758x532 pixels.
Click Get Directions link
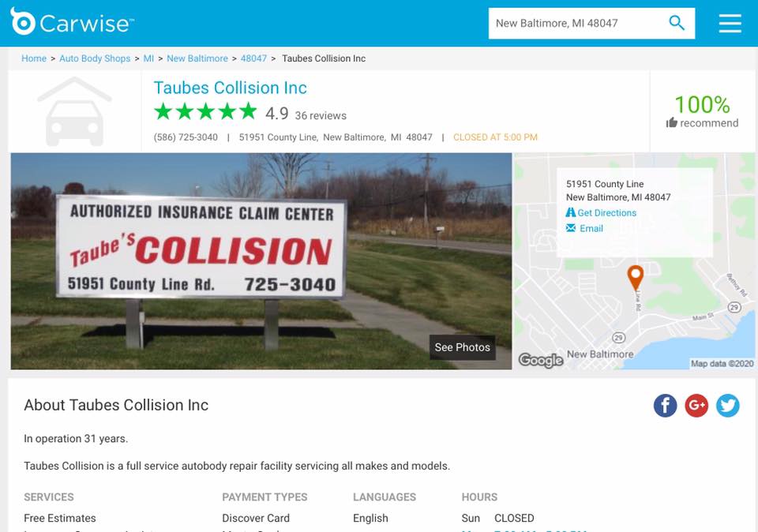(602, 212)
